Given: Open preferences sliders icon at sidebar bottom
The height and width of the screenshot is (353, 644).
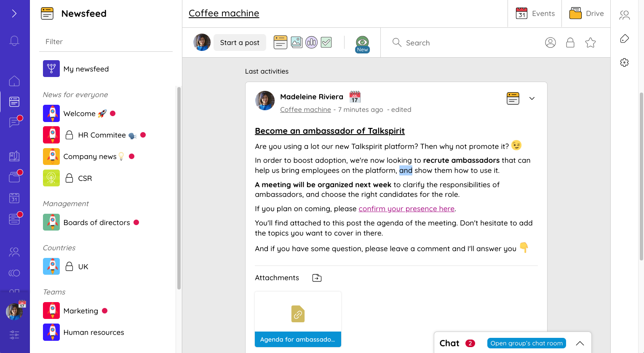Looking at the screenshot, I should [x=14, y=335].
